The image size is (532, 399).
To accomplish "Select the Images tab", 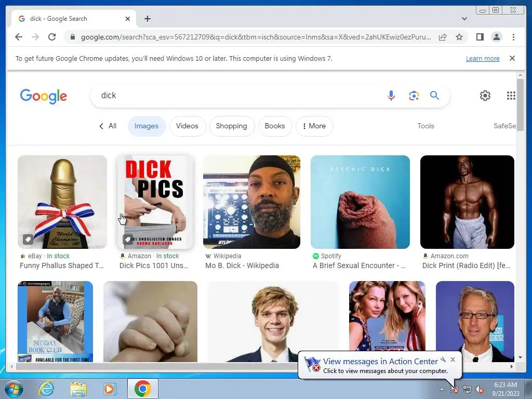I will click(147, 126).
